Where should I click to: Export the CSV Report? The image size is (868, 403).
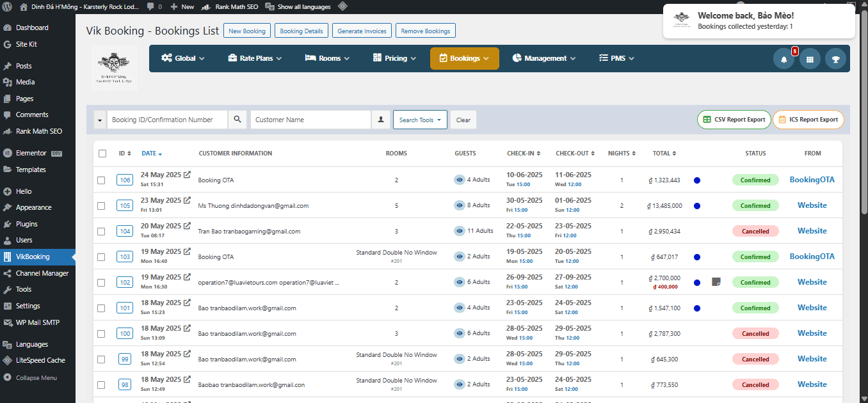[x=734, y=120]
